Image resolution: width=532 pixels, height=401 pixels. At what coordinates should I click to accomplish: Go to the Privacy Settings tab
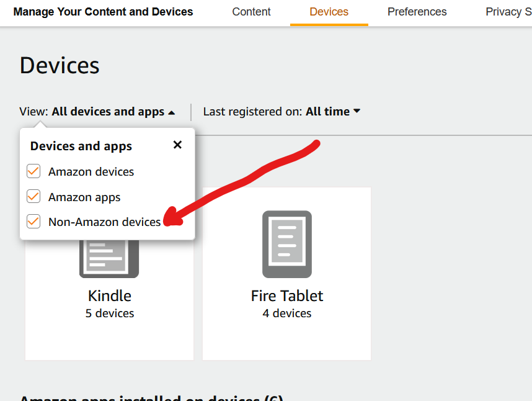508,11
